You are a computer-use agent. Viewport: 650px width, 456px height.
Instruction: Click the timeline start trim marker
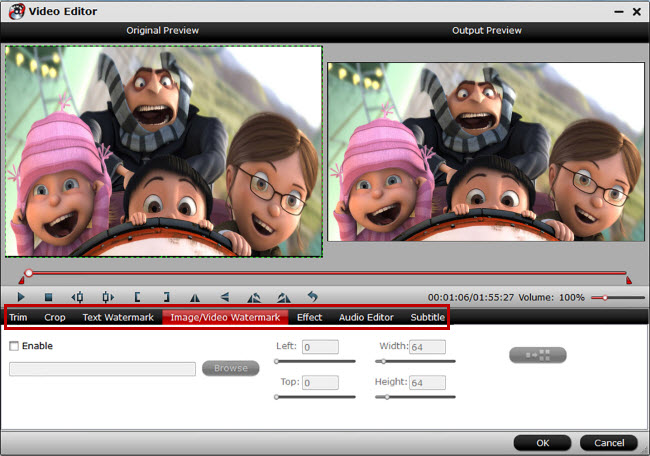point(22,280)
